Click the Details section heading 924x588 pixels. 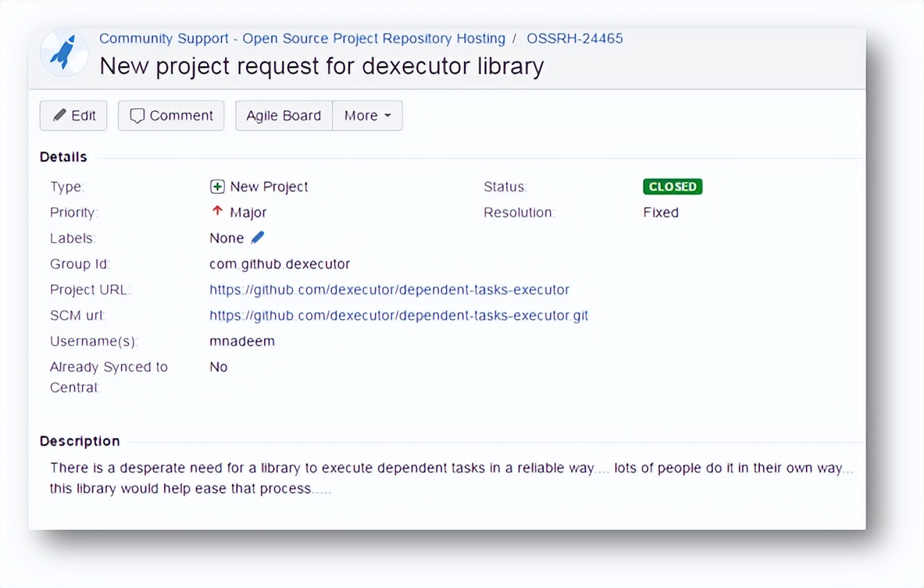pos(63,157)
